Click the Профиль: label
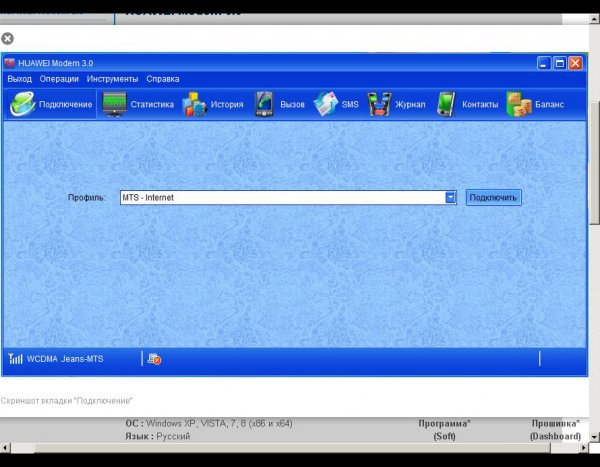Image resolution: width=600 pixels, height=467 pixels. pyautogui.click(x=86, y=198)
